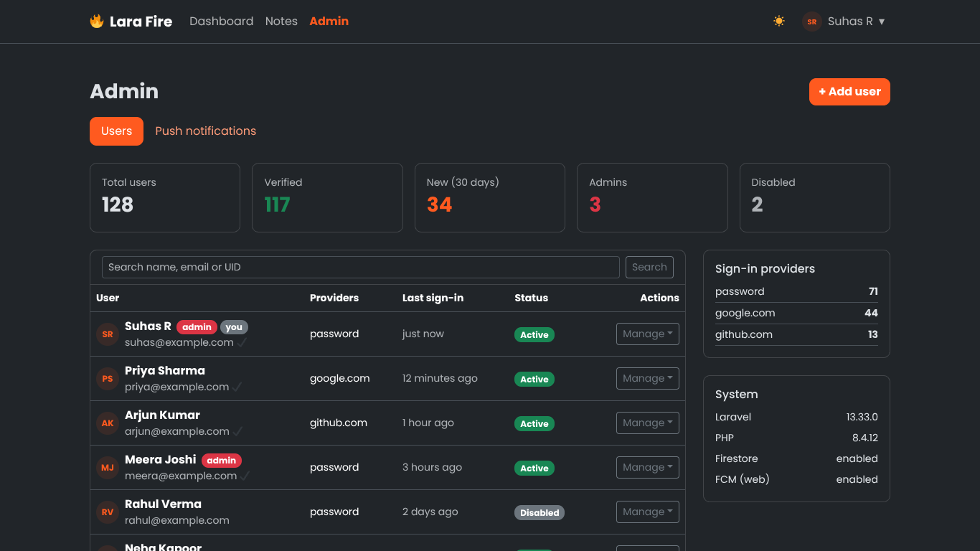The width and height of the screenshot is (980, 551).
Task: Click the Add user button
Action: 849,92
